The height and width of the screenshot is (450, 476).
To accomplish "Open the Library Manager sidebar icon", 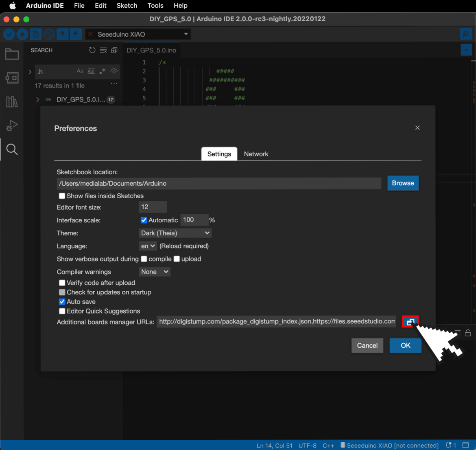I will pyautogui.click(x=12, y=101).
